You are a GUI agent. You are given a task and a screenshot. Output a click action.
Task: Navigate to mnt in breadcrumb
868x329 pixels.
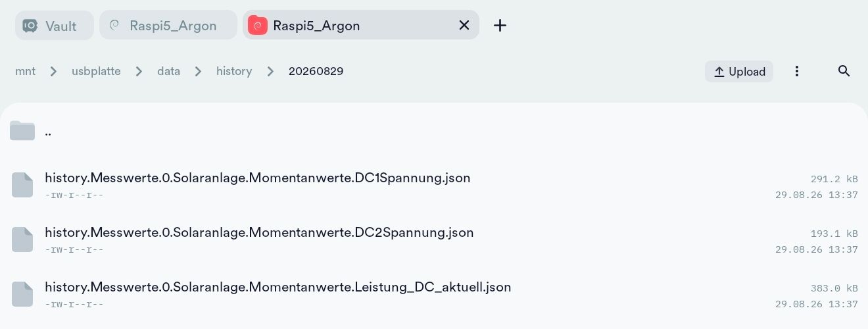pos(26,71)
